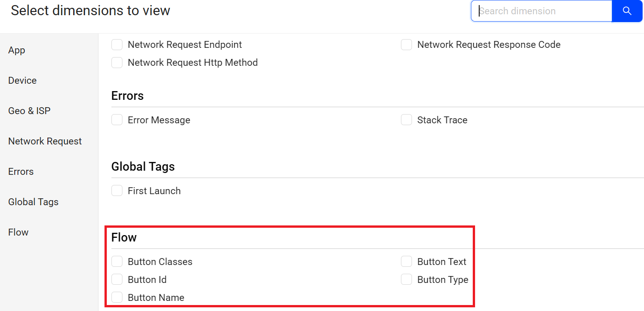Screen dimensions: 644x311
Task: Check the Network Request Endpoint checkbox
Action: tap(117, 45)
